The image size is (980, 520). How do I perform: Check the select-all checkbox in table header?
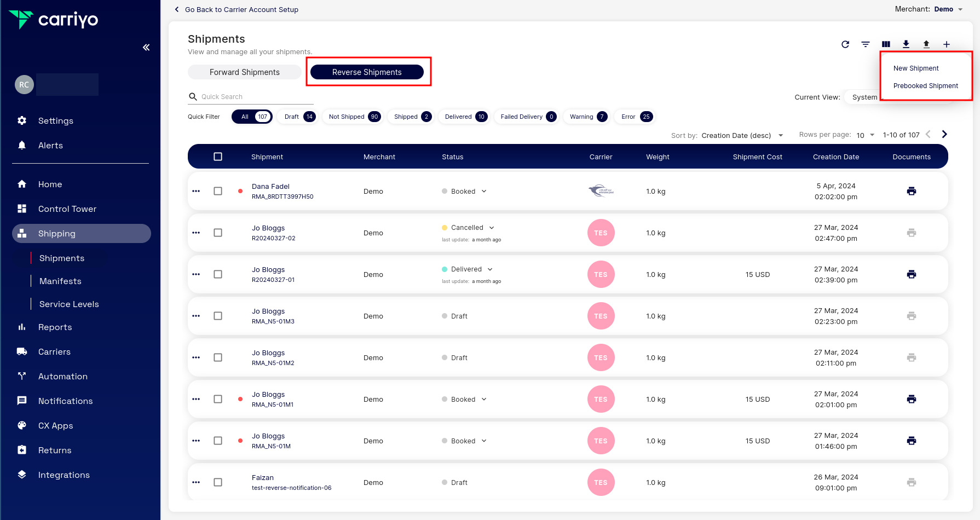coord(218,156)
